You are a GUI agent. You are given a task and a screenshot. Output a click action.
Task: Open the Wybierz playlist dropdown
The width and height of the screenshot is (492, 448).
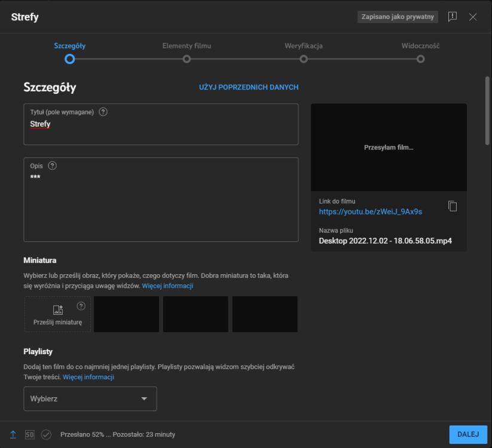90,398
